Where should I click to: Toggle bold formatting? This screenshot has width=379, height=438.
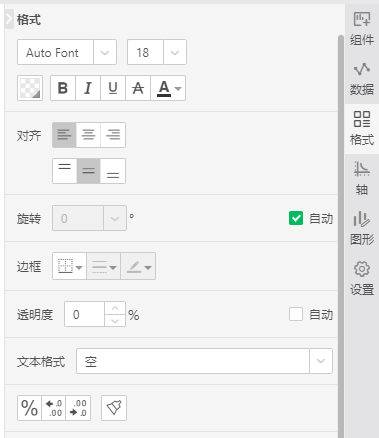[63, 88]
